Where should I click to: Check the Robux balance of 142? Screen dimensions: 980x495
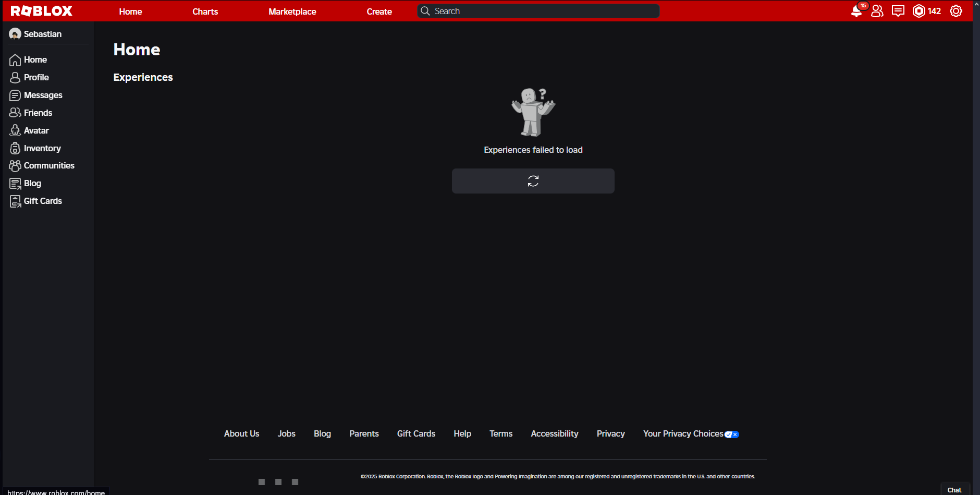coord(927,11)
